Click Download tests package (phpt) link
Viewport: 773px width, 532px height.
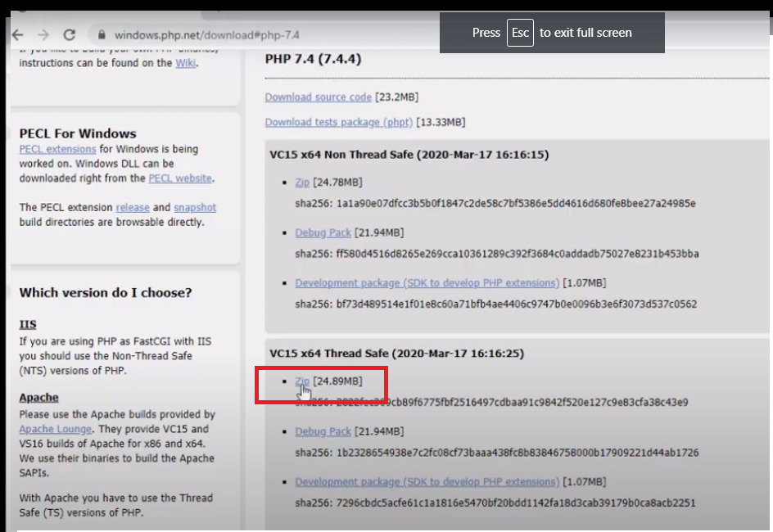point(339,122)
